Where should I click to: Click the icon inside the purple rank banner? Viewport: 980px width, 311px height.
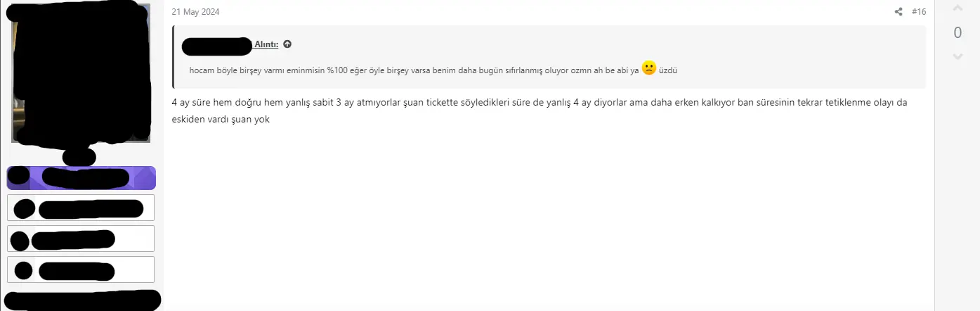coord(19,176)
